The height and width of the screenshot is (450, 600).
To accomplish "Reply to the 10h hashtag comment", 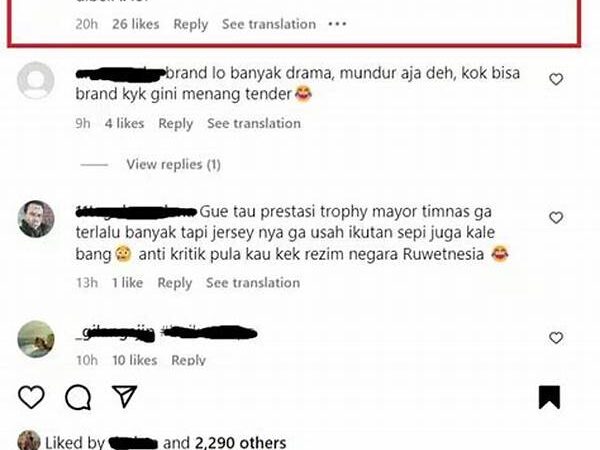I will click(188, 360).
